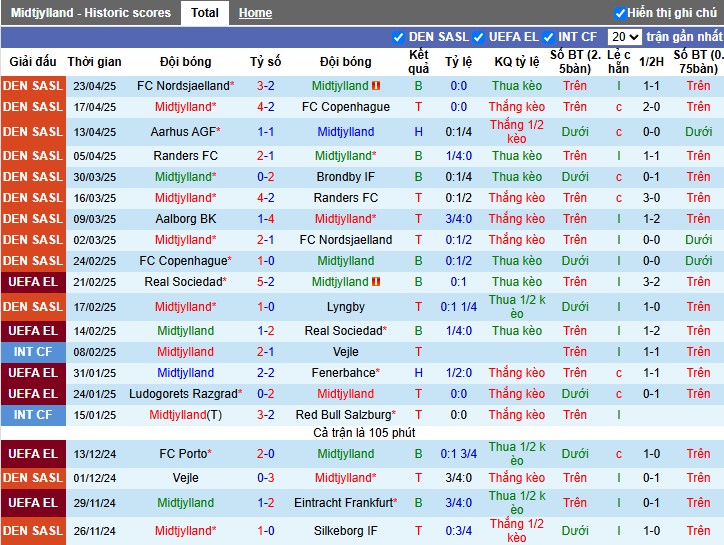Open the 1-4 score against Aalborg BK
Screen dimensions: 724x545
(x=265, y=219)
